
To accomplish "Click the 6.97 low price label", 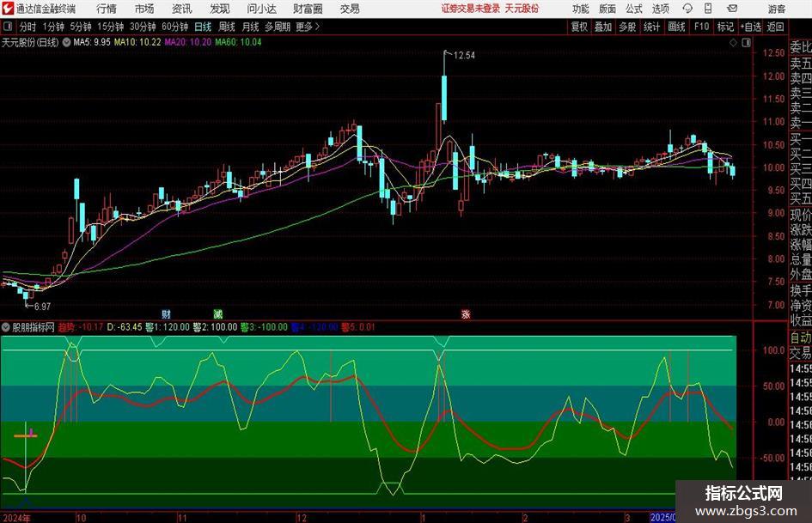I will click(x=42, y=307).
